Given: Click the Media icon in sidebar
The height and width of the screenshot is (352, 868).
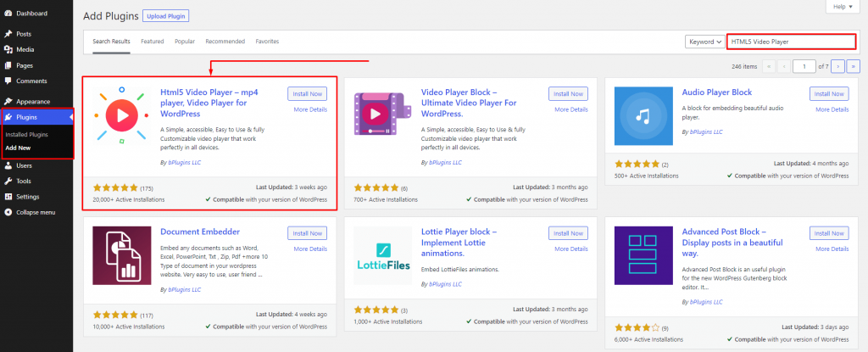Looking at the screenshot, I should pyautogui.click(x=8, y=49).
